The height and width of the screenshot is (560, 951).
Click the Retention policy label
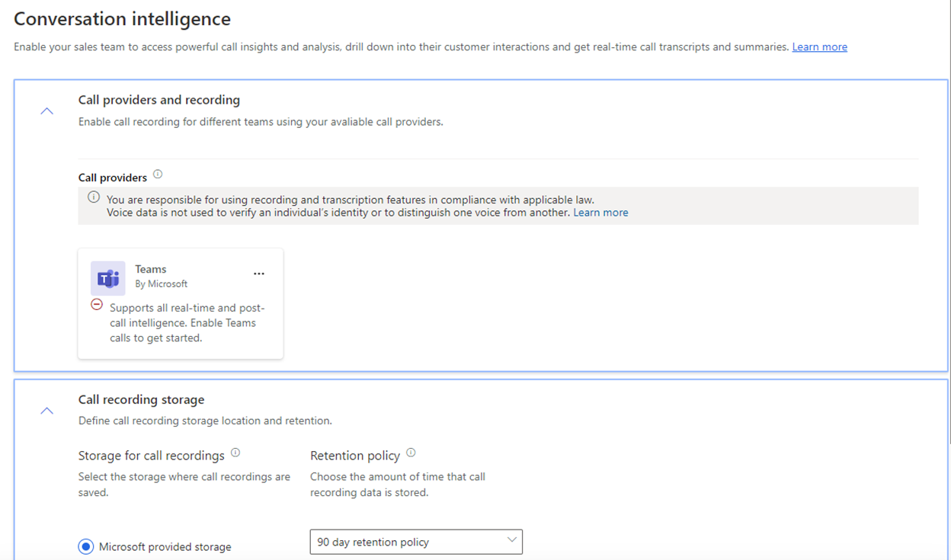coord(355,456)
